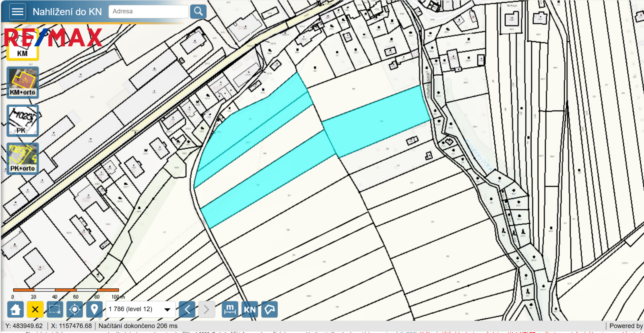Switch to PK map layer
Screen dimensions: 644x333
tap(23, 121)
